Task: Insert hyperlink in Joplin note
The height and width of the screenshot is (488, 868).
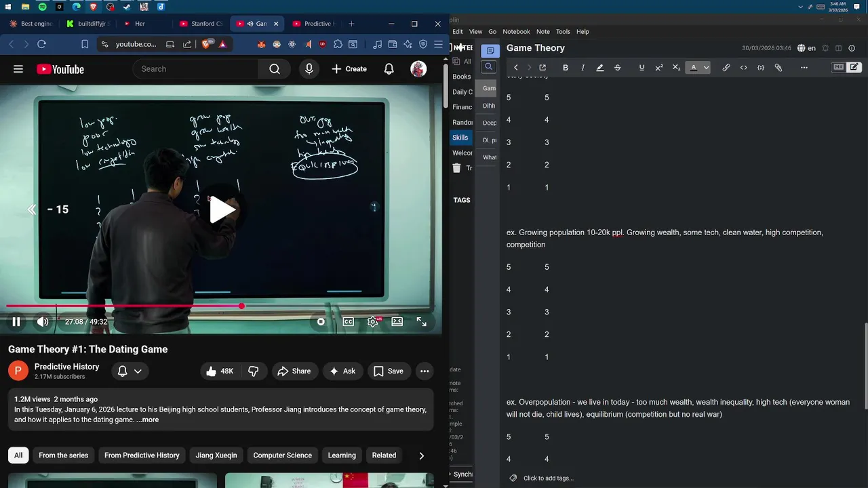Action: coord(726,68)
